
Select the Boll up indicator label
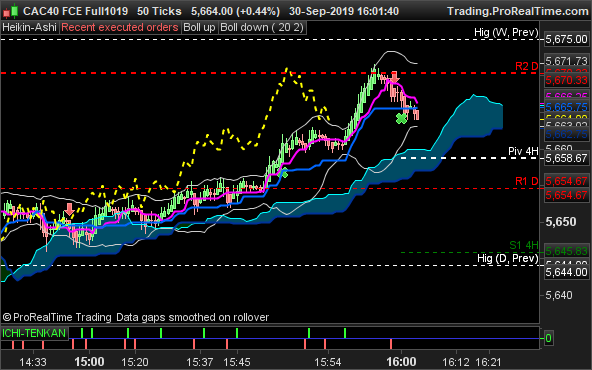199,28
